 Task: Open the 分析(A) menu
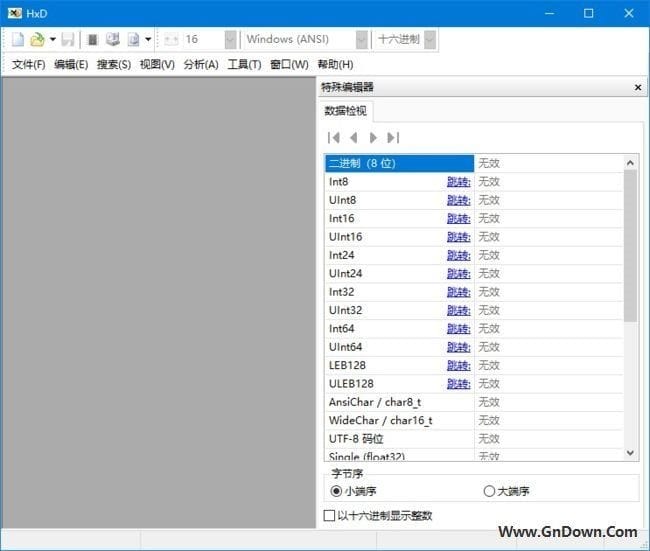coord(201,65)
